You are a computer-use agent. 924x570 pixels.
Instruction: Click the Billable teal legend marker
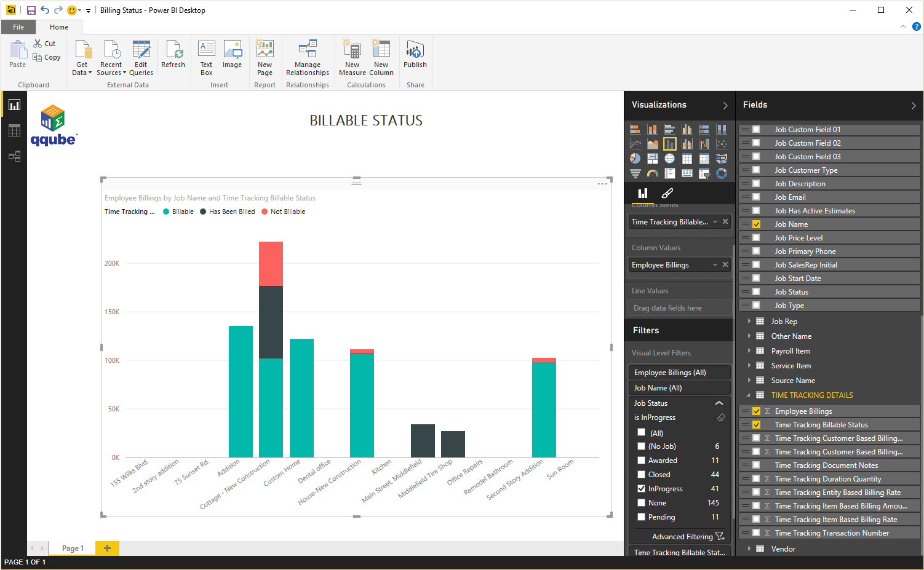[x=166, y=212]
